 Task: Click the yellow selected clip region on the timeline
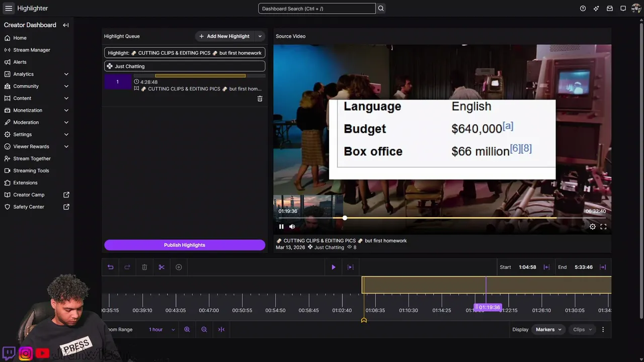[x=487, y=285]
